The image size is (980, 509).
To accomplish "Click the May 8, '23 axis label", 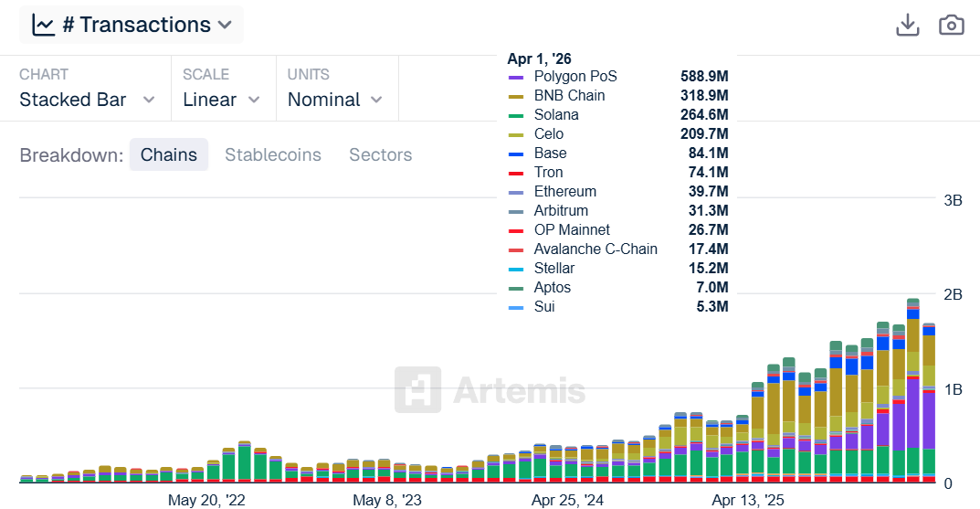I will point(387,500).
